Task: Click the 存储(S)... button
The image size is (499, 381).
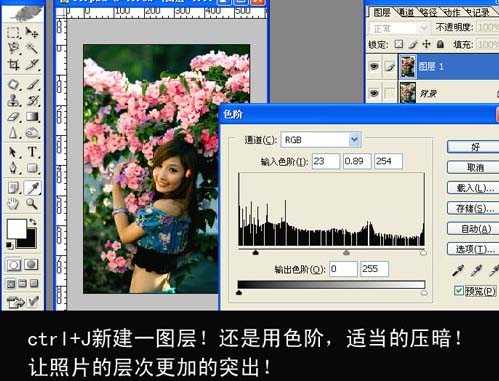Action: [473, 208]
